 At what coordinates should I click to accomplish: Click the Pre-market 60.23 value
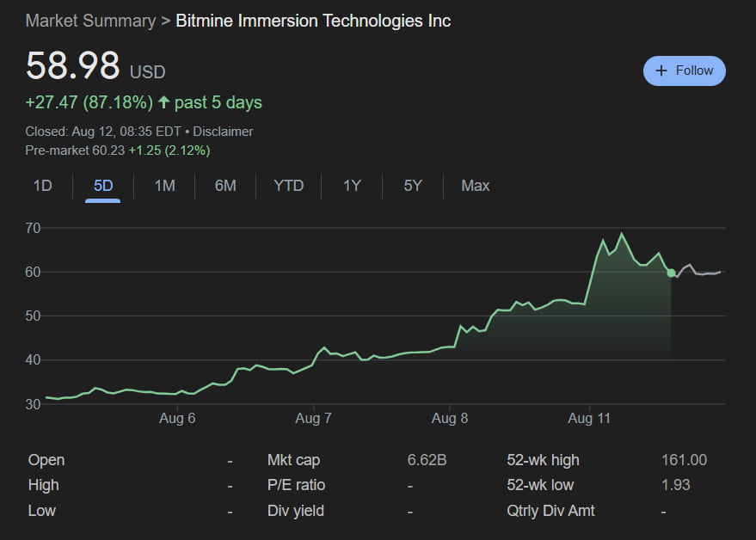75,150
